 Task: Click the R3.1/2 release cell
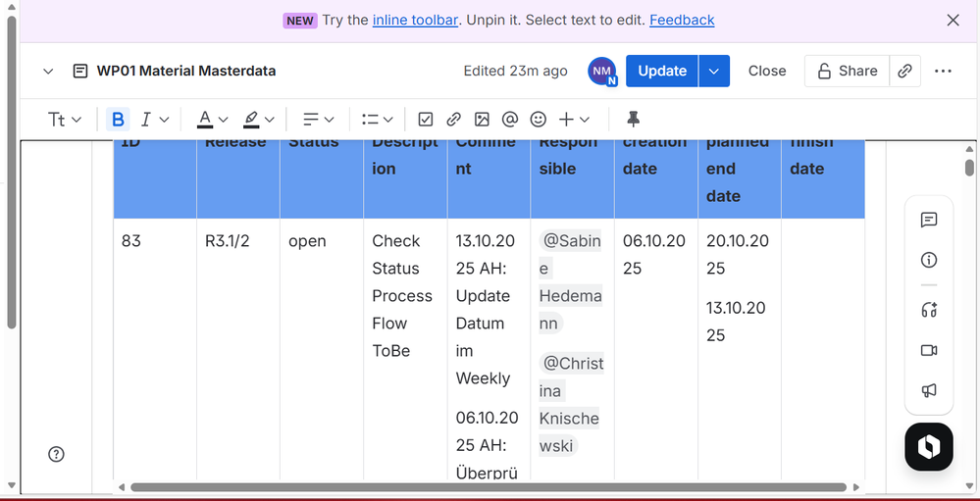[x=238, y=350]
